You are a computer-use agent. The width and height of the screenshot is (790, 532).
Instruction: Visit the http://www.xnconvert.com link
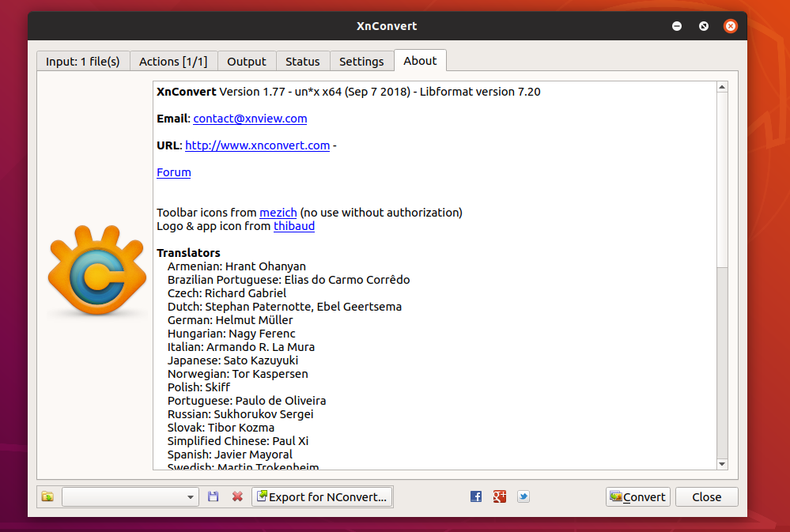pyautogui.click(x=258, y=145)
